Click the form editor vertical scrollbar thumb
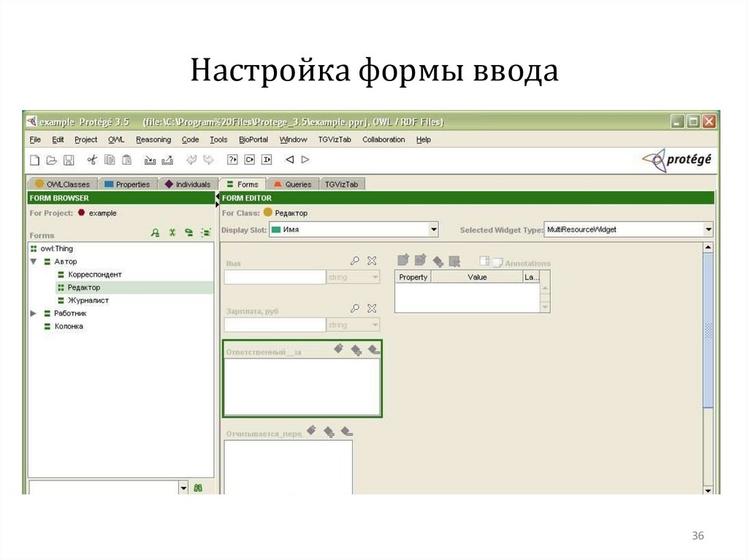 [x=709, y=330]
